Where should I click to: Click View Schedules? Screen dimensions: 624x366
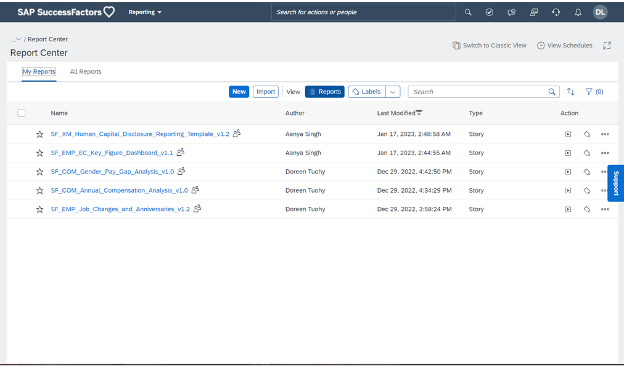pos(565,45)
